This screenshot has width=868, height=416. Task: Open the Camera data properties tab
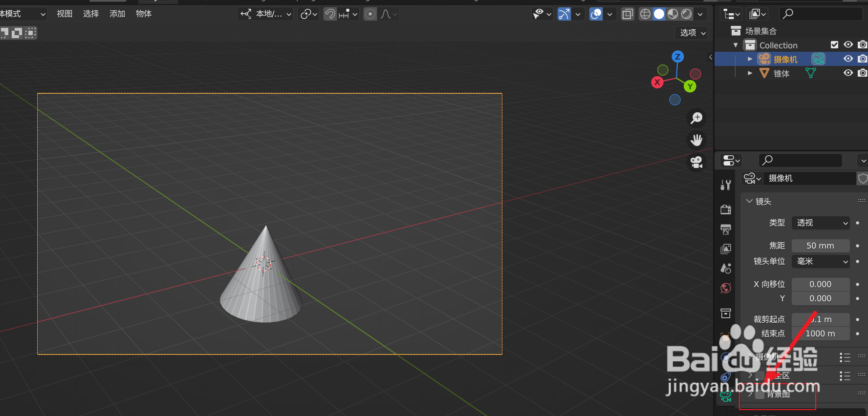point(726,396)
